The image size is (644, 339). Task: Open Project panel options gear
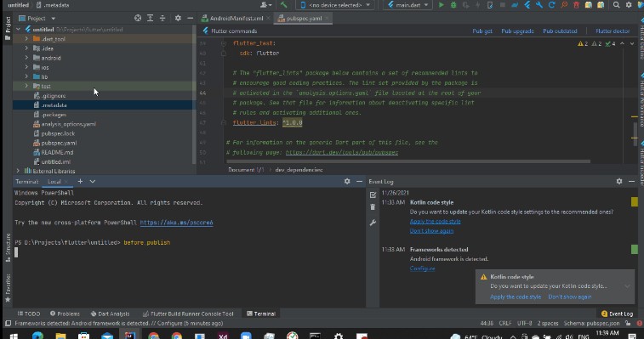click(178, 18)
